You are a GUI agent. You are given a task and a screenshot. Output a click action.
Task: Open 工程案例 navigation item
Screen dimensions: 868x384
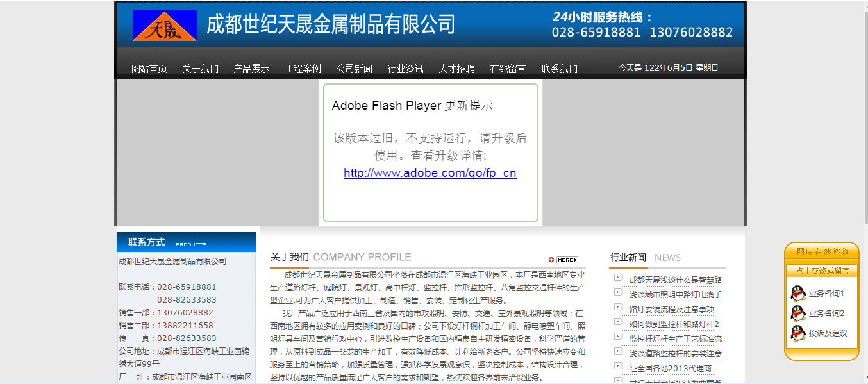[303, 69]
